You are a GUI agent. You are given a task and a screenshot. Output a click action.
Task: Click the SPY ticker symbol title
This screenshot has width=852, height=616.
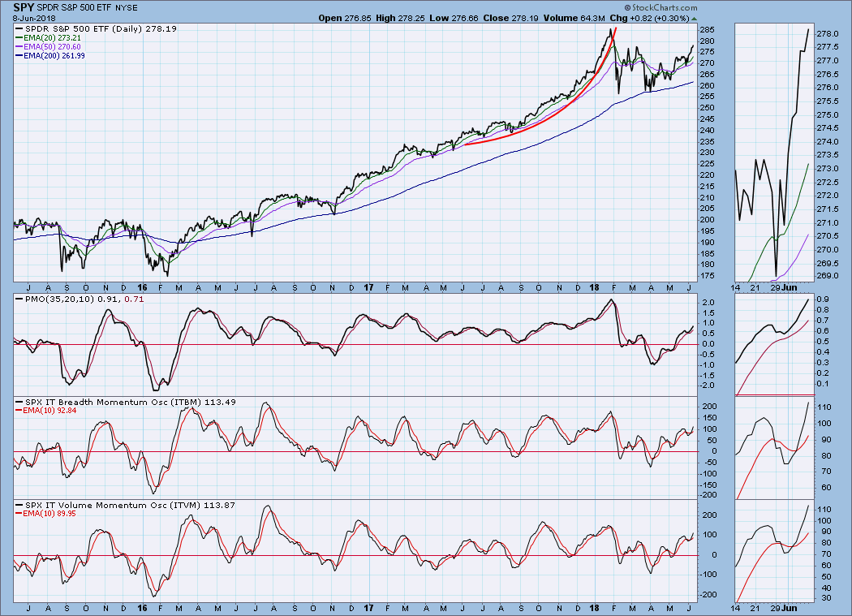tap(24, 7)
